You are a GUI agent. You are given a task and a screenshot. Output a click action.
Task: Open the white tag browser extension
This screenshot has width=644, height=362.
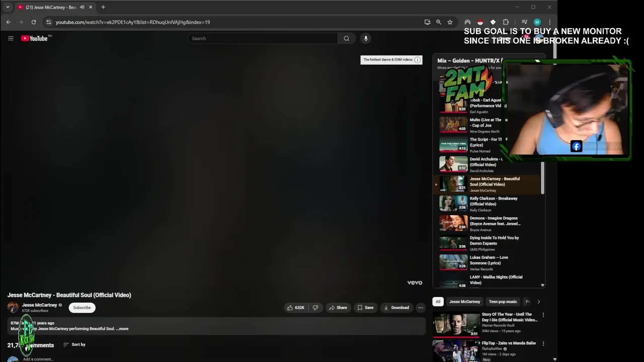[x=493, y=22]
